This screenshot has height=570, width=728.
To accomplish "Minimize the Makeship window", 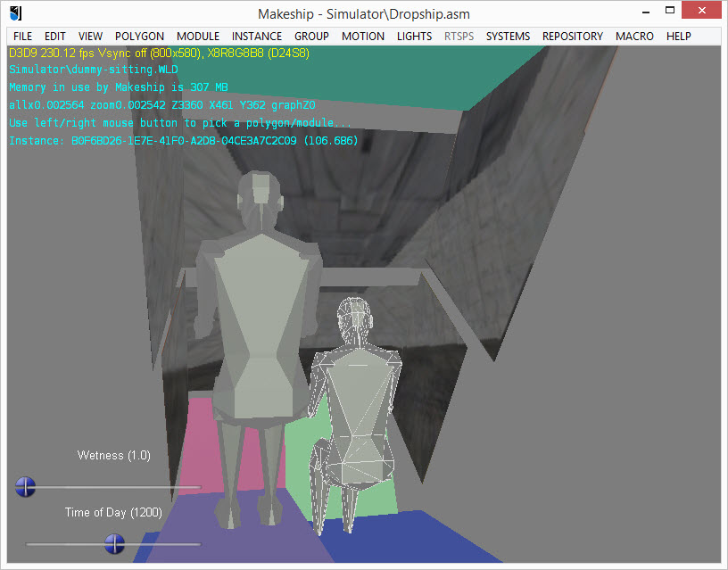I will click(x=645, y=11).
